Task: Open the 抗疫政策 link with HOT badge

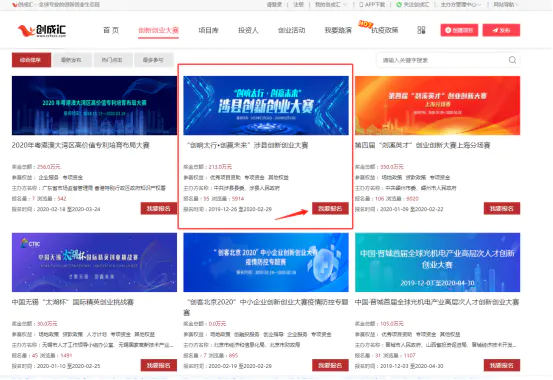Action: click(384, 30)
